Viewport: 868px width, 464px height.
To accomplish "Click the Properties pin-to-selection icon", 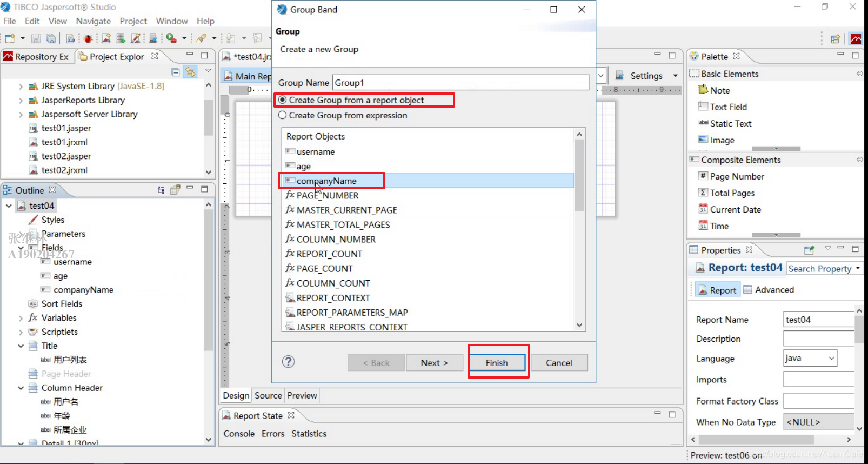I will [809, 250].
